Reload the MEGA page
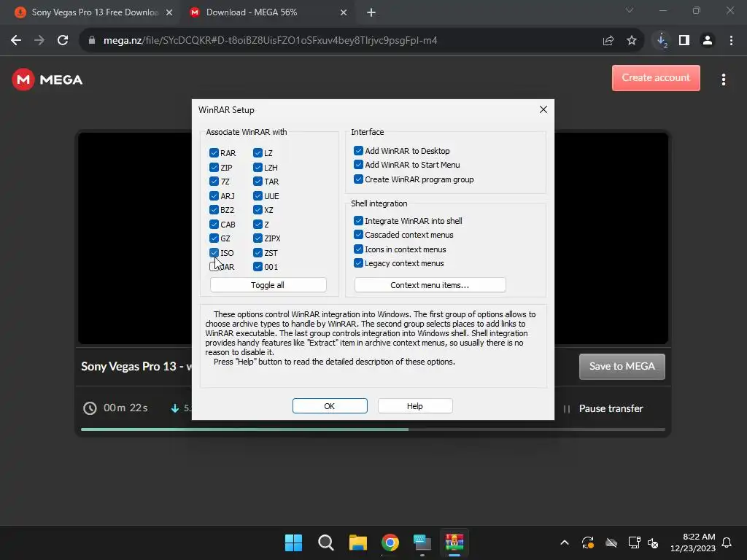Viewport: 747px width, 560px height. click(x=63, y=41)
